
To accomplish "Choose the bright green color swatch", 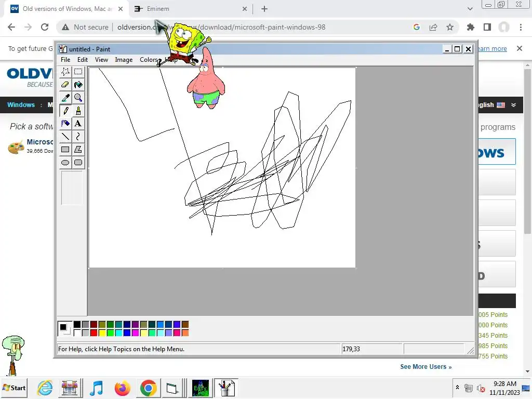I will [x=110, y=333].
